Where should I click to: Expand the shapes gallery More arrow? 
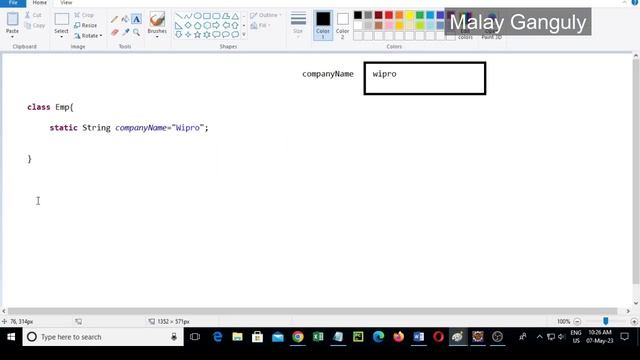(244, 35)
